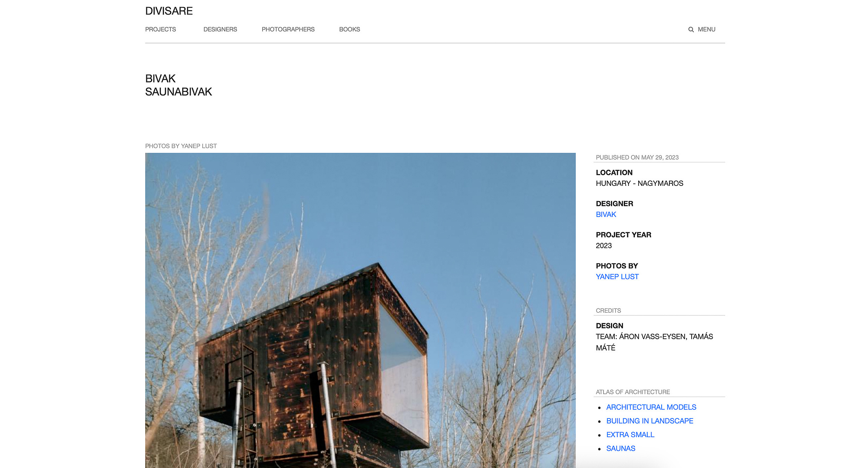The image size is (868, 468).
Task: Click the HUNGARY - NAGYMAROS location text
Action: tap(639, 183)
